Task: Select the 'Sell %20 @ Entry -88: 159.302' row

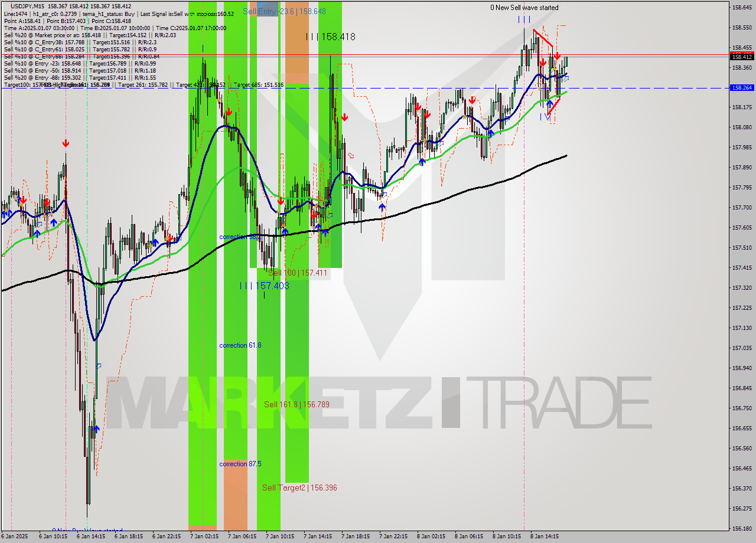Action: pos(80,77)
